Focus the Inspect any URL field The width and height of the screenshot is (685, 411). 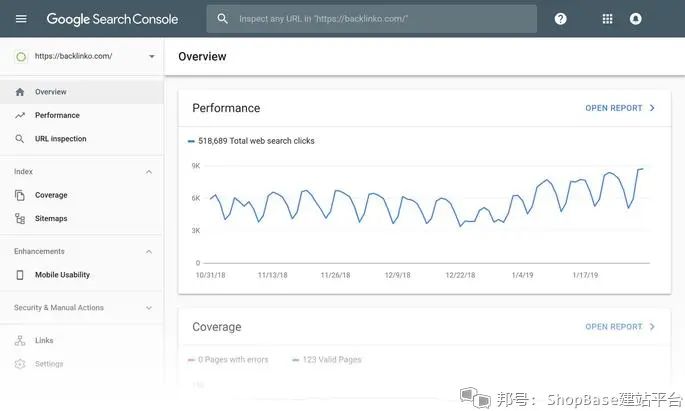coord(372,19)
